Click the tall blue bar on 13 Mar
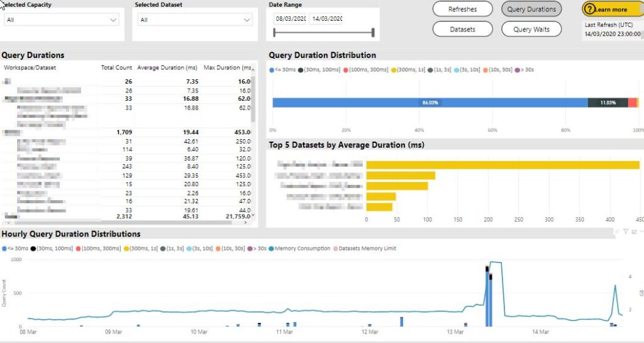644x343 pixels. coord(487,299)
